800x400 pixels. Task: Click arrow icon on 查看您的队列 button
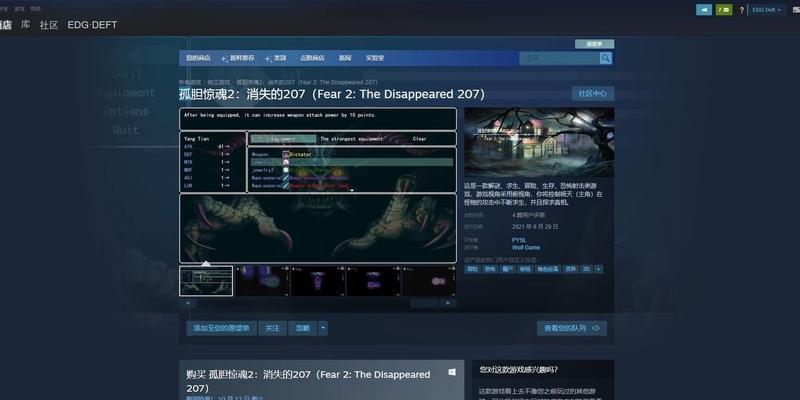pyautogui.click(x=595, y=328)
